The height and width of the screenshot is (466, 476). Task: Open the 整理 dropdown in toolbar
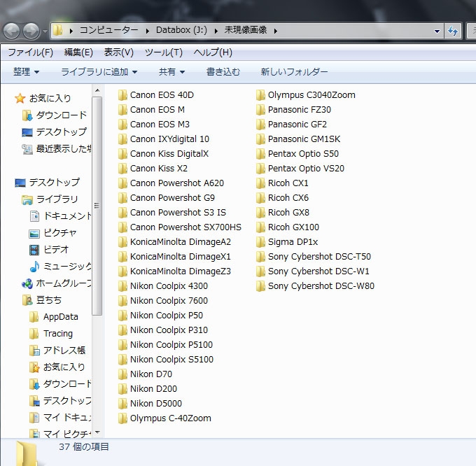pos(26,72)
